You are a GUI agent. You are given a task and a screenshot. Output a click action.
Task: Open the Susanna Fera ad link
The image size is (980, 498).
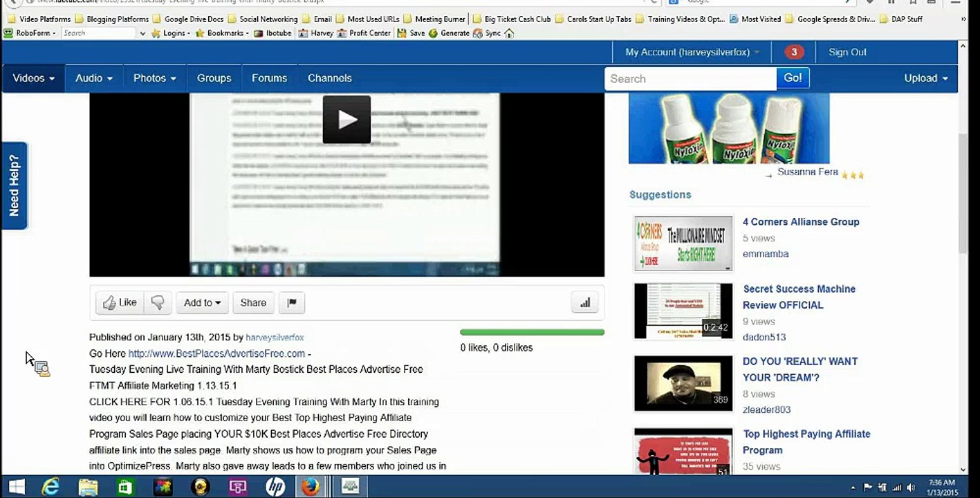click(808, 172)
